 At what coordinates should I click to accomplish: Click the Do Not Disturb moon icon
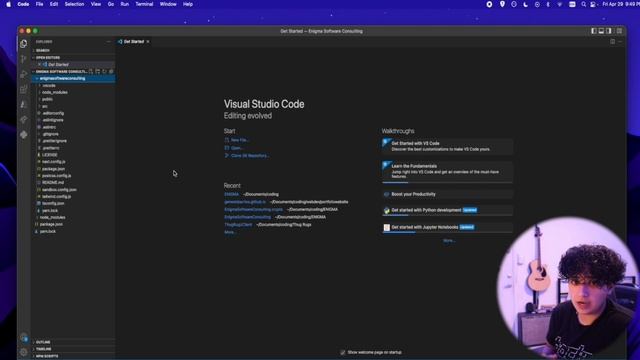pos(525,4)
